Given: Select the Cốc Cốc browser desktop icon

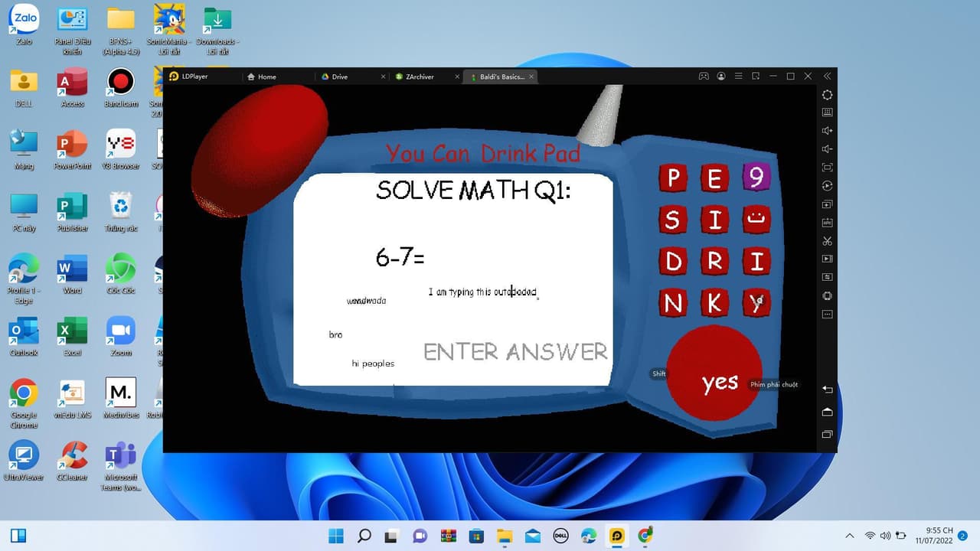Looking at the screenshot, I should click(121, 275).
